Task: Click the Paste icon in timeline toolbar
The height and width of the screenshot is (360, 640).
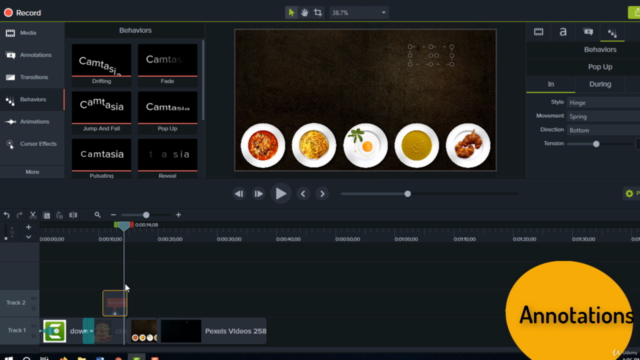Action: 60,215
